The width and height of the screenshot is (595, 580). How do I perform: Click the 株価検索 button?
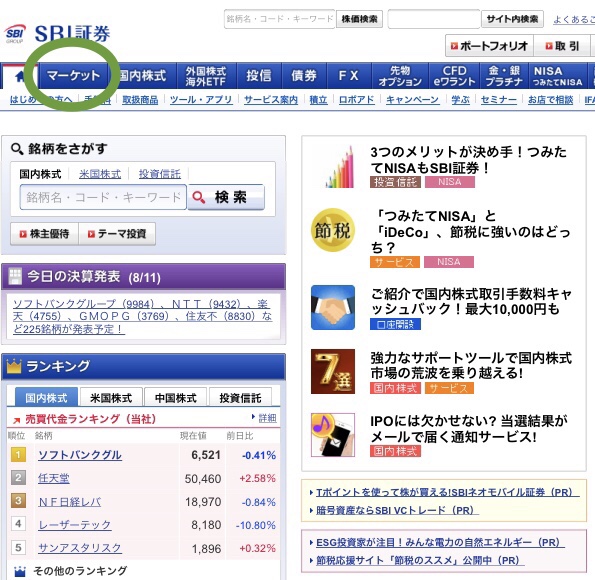[x=359, y=19]
